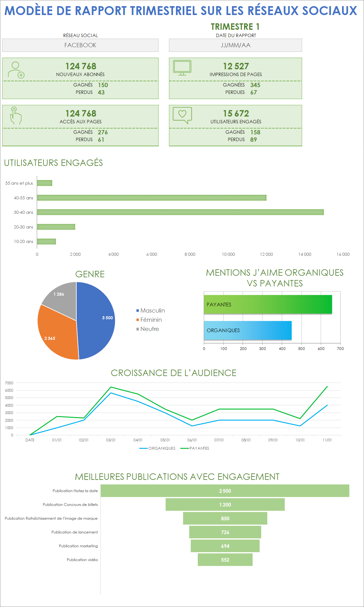Click the monitor icon for page impressions
Viewport: 364px width, 607px height.
tap(182, 67)
